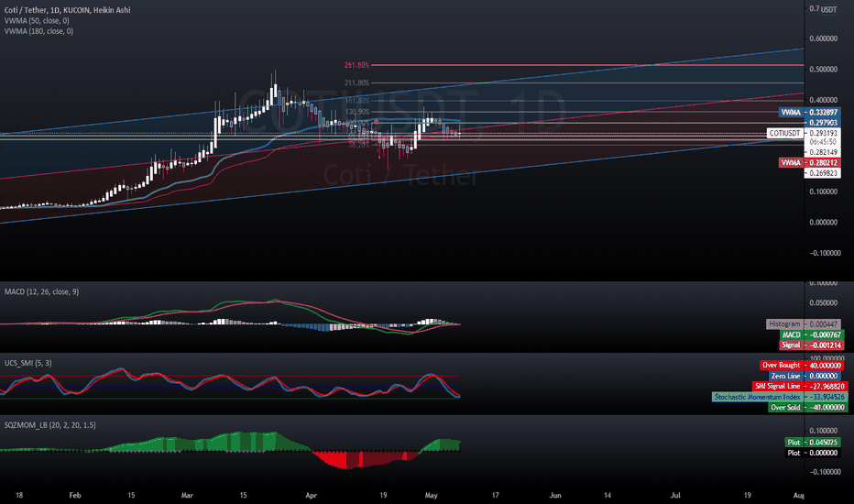Click the 130.90% Fibonacci level label
Screen dimensions: 854x504
point(356,112)
